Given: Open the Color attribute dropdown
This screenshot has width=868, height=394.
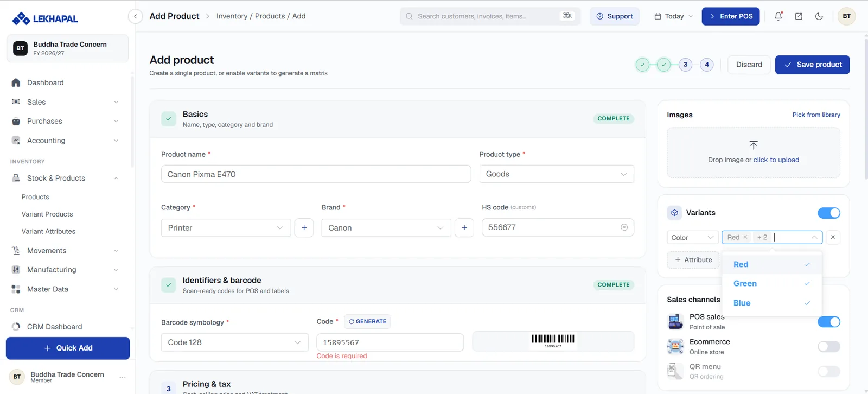Looking at the screenshot, I should (693, 237).
